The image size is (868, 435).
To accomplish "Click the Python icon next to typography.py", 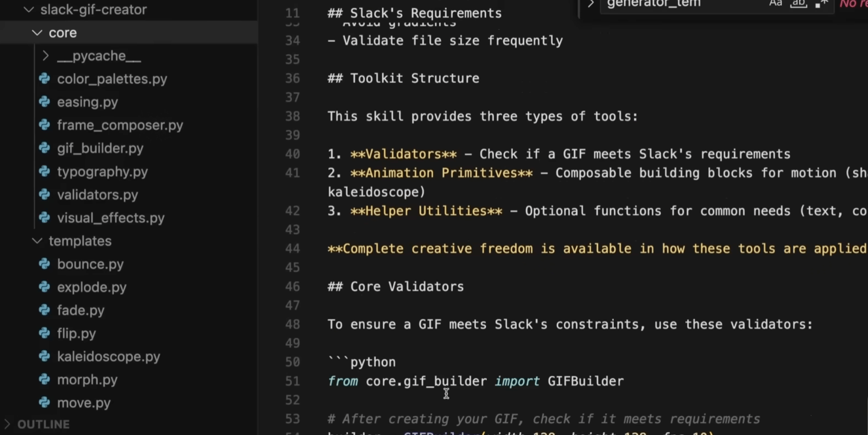I will [x=45, y=171].
